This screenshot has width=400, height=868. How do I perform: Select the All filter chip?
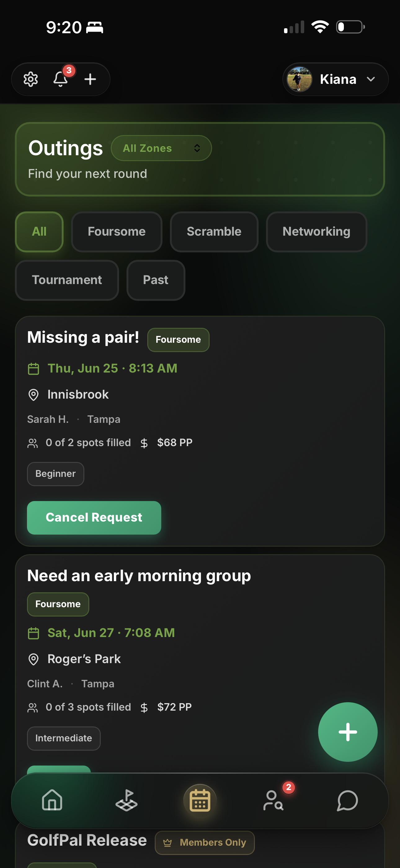[x=39, y=232]
